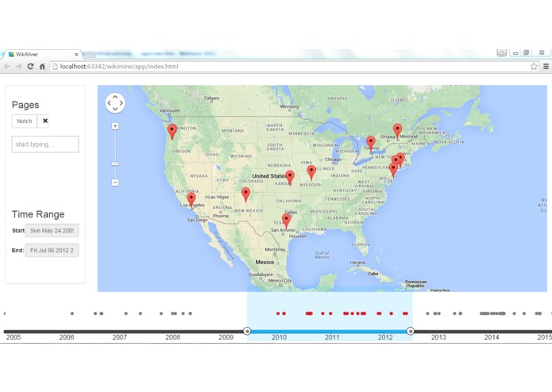Viewport: 552px width, 392px height.
Task: Click the map marker near Montreal
Action: click(397, 131)
